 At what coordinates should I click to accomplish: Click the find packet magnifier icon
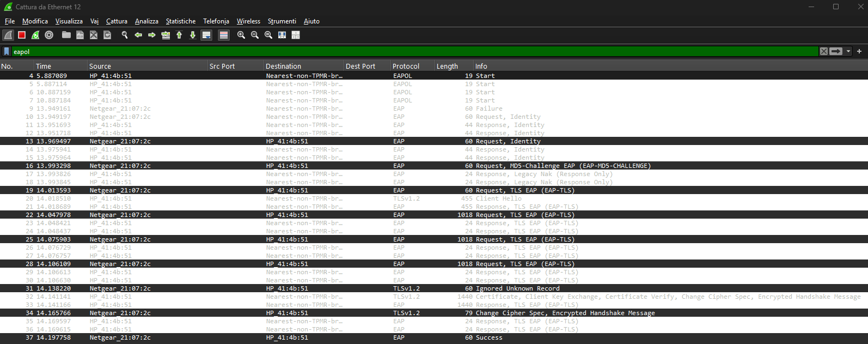125,35
